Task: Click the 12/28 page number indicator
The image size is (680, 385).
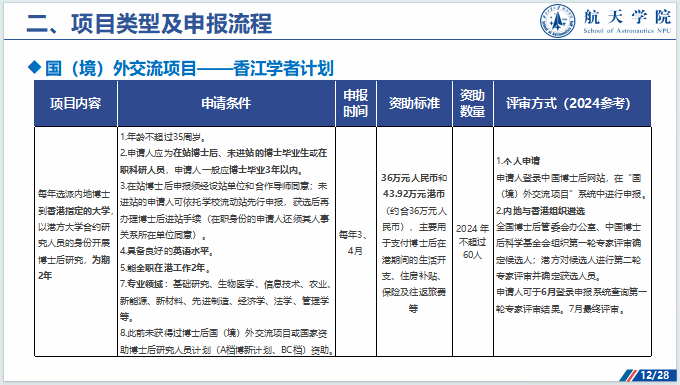Action: click(x=655, y=375)
